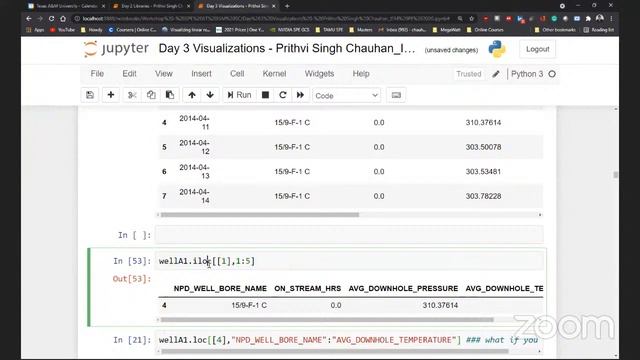Go forward with the browser forward arrow
Image resolution: width=640 pixels, height=360 pixels.
point(40,18)
